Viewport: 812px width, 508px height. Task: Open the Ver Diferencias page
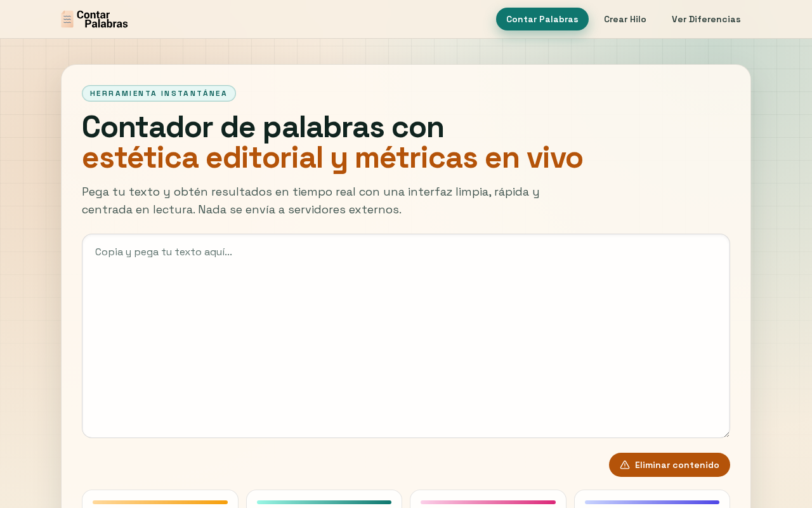pos(706,19)
